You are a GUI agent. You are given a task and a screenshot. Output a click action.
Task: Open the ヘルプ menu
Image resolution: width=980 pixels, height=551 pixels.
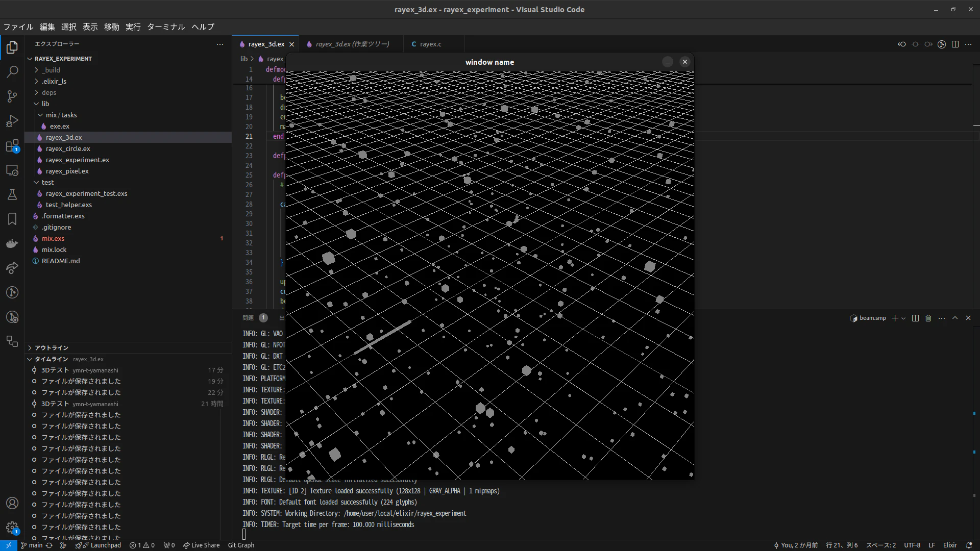203,27
